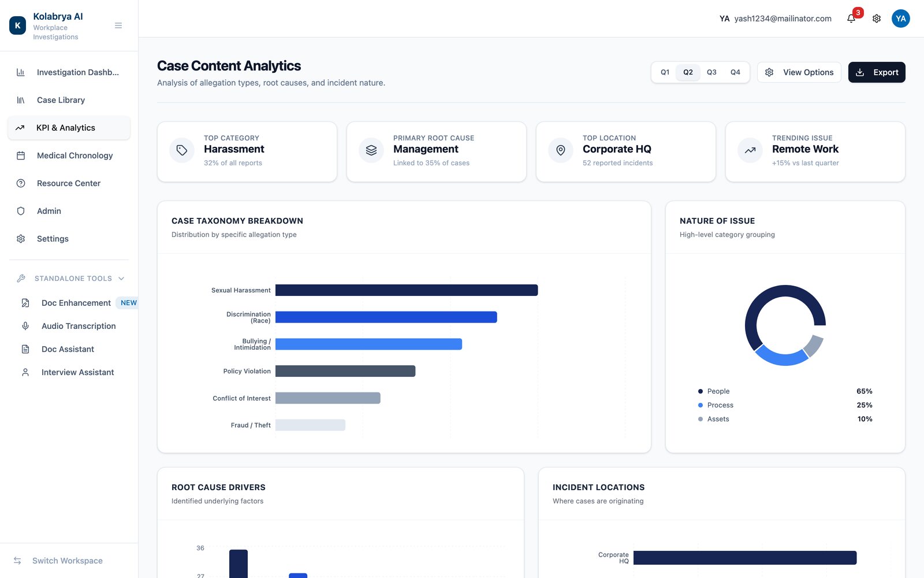
Task: Open Doc Enhancement tool
Action: click(x=76, y=303)
